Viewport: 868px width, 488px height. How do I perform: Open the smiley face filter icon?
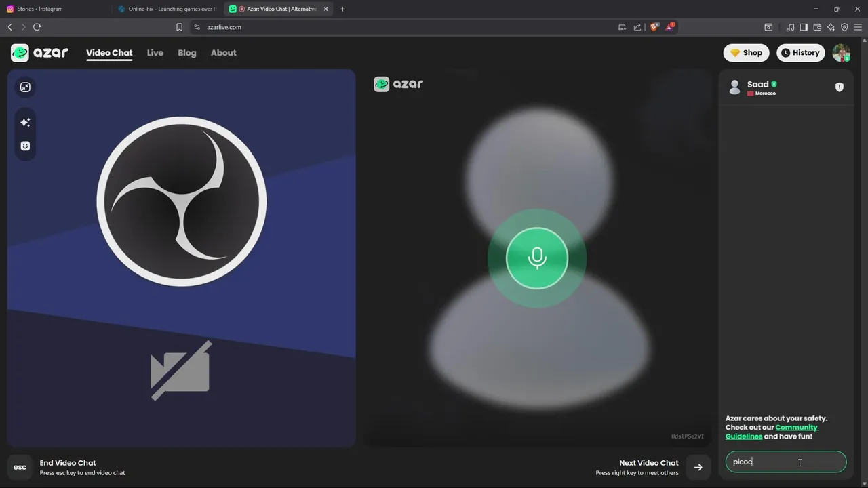(25, 146)
